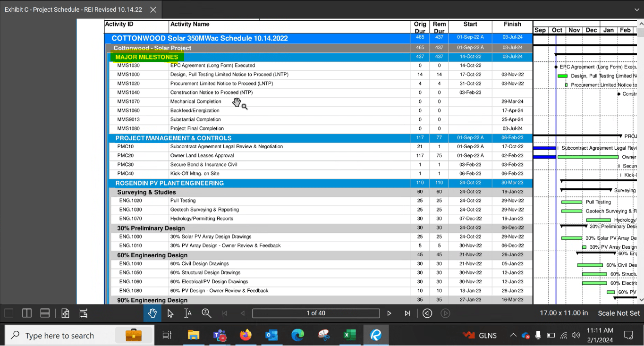Click the page number field 1 of 40
The height and width of the screenshot is (346, 644).
tap(316, 313)
